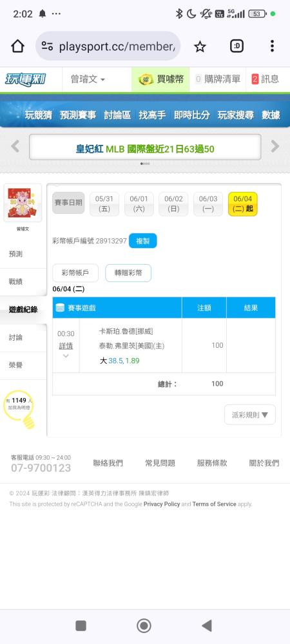Expand the 00:30 match 詳情 details
This screenshot has height=644, width=290.
pos(66,346)
